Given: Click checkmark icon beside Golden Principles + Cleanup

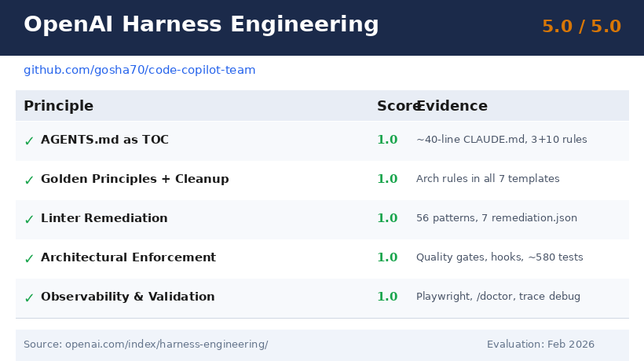Looking at the screenshot, I should click(29, 180).
